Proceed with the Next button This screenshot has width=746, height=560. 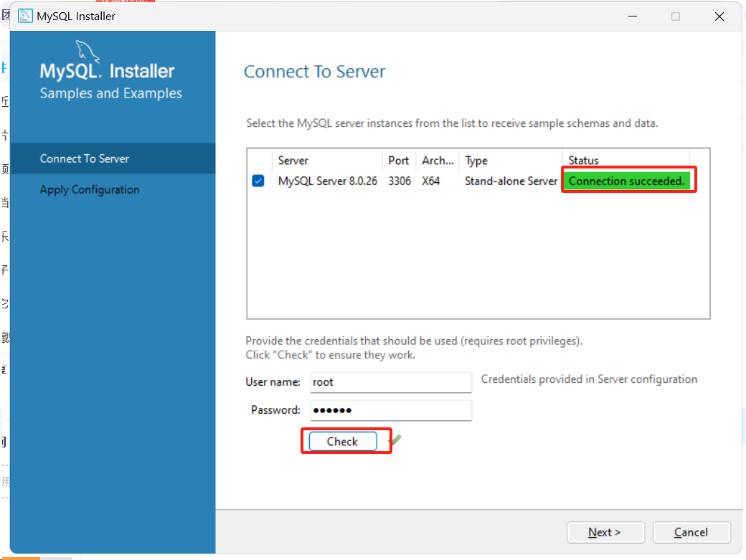click(605, 532)
